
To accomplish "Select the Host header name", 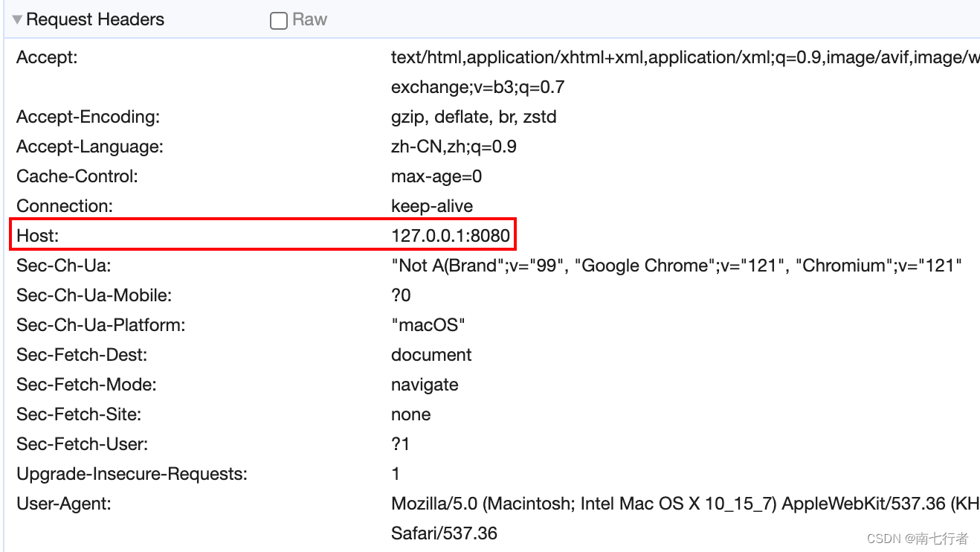I will (37, 236).
